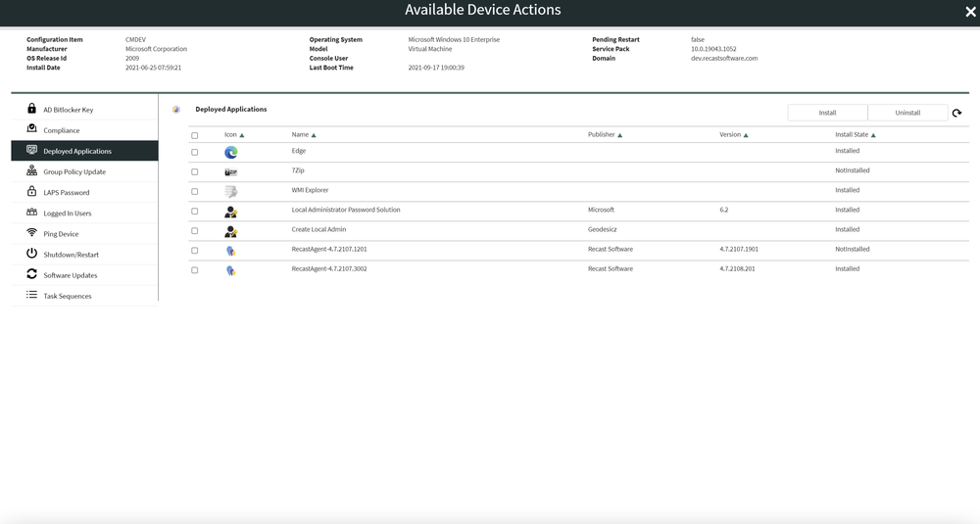Click the Group Policy Update icon
Image resolution: width=980 pixels, height=524 pixels.
pyautogui.click(x=32, y=170)
